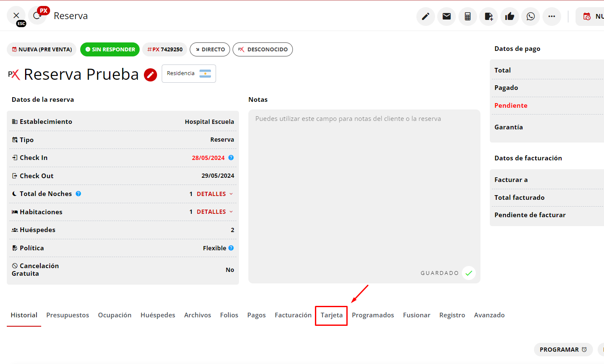This screenshot has width=604, height=364.
Task: Open WhatsApp messaging icon
Action: click(x=531, y=17)
